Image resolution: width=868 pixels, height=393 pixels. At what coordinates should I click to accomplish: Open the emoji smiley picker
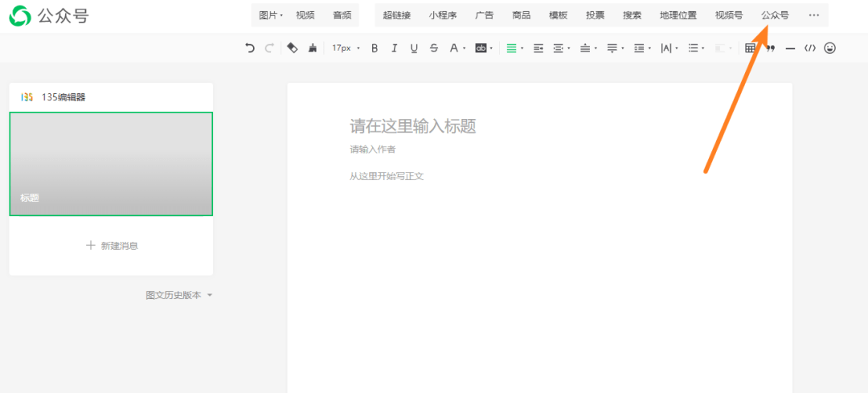click(x=829, y=48)
